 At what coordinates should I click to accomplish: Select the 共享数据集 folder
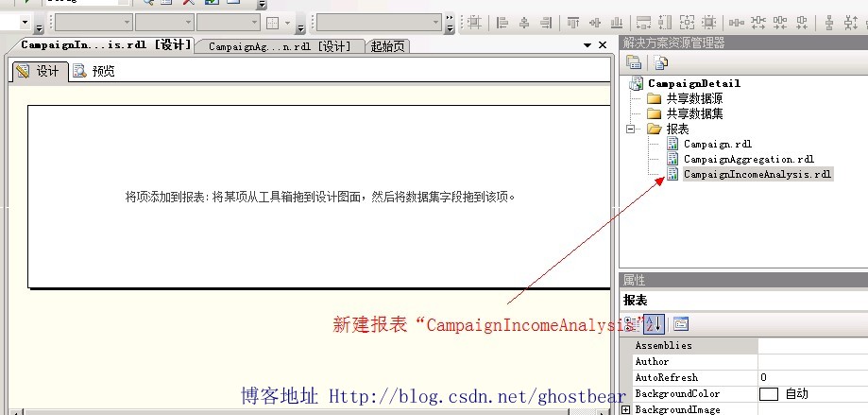pyautogui.click(x=694, y=113)
